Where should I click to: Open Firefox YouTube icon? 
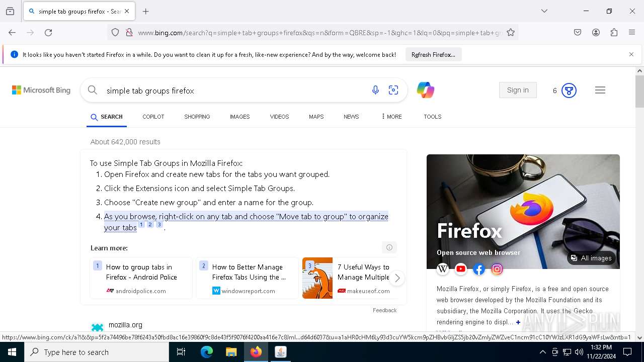(x=461, y=269)
